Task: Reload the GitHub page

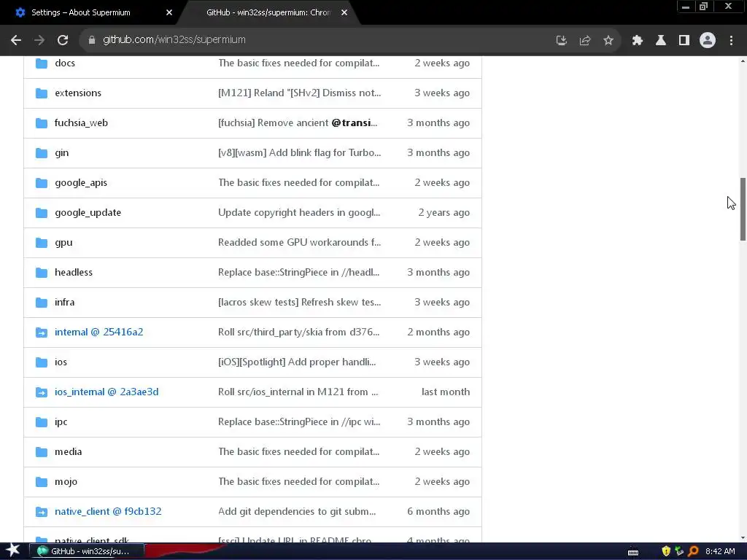Action: (63, 41)
